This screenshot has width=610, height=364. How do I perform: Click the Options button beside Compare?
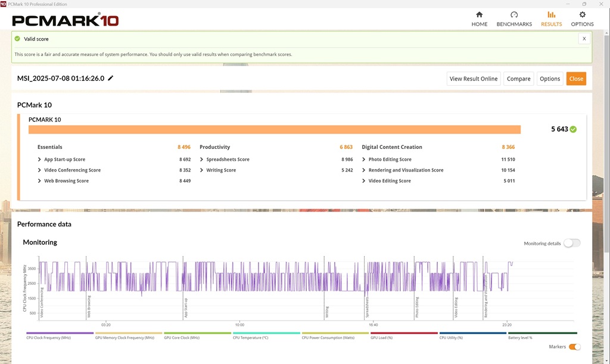(x=550, y=79)
